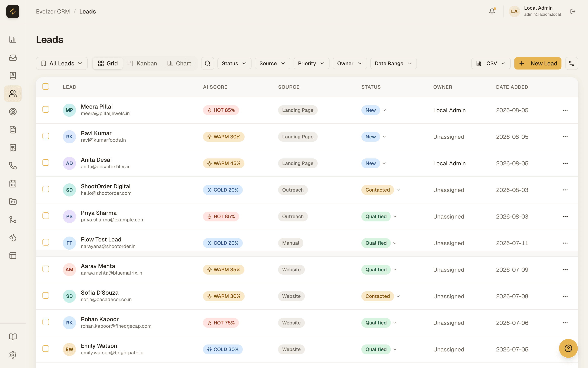Click the logout icon
The height and width of the screenshot is (368, 588).
point(573,11)
